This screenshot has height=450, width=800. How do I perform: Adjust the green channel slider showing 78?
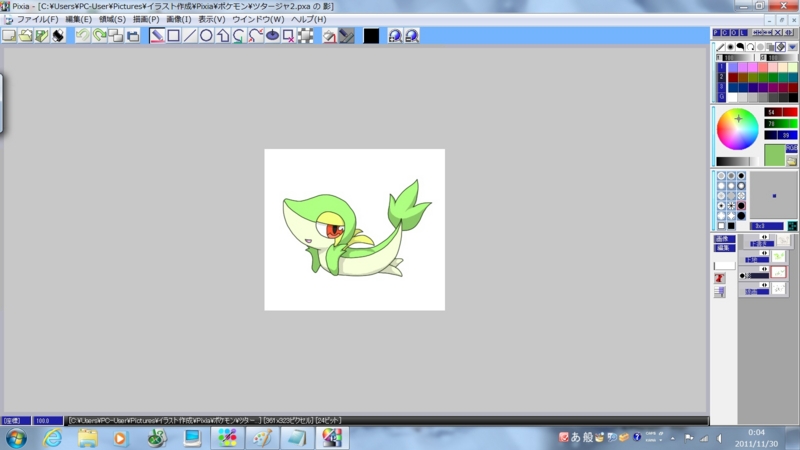point(781,123)
